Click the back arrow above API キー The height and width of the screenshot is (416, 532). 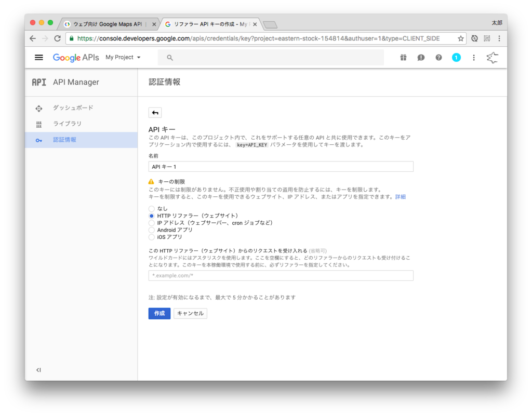coord(154,112)
